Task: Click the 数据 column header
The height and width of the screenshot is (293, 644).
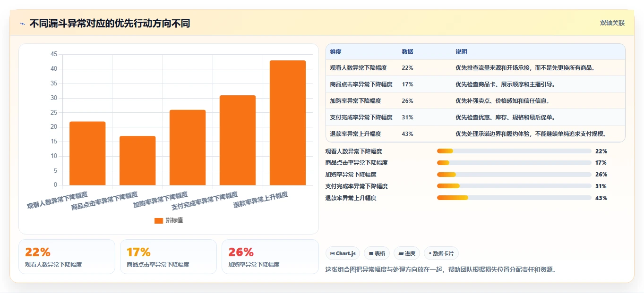Action: [407, 51]
